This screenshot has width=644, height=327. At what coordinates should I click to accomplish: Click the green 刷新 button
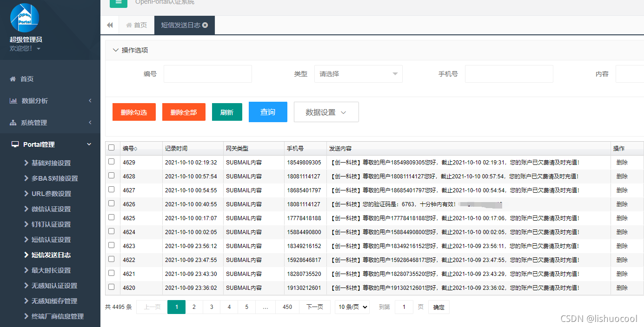[227, 112]
